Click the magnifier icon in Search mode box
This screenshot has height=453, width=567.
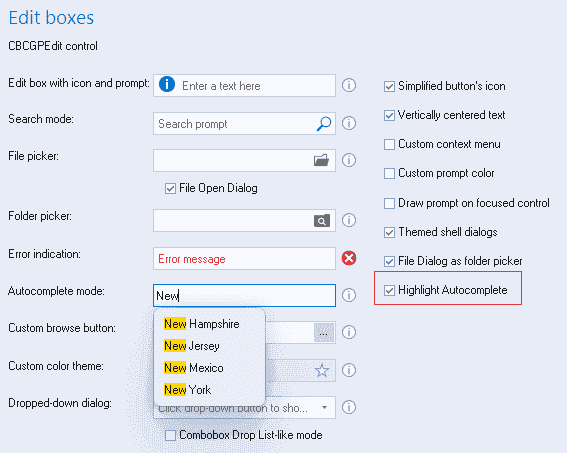click(324, 124)
